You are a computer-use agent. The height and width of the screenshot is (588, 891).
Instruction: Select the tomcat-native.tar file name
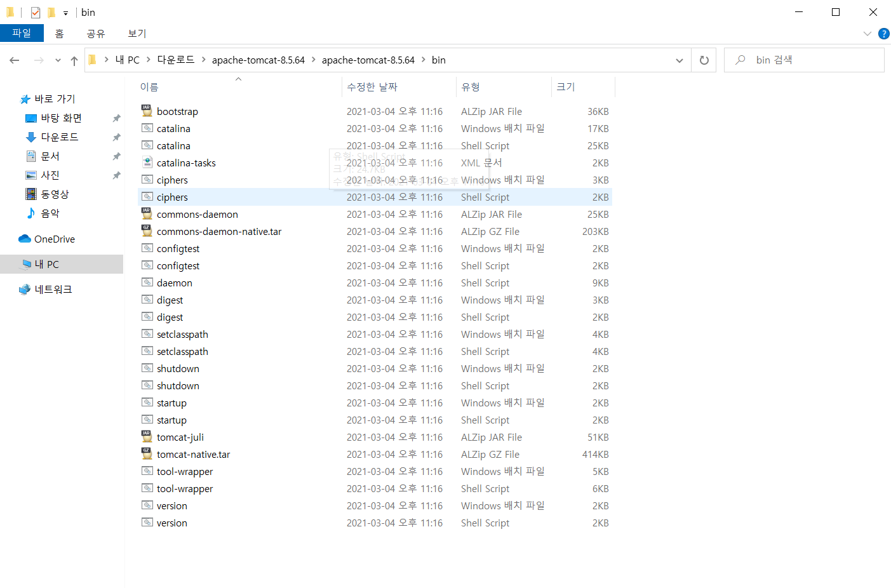point(193,454)
